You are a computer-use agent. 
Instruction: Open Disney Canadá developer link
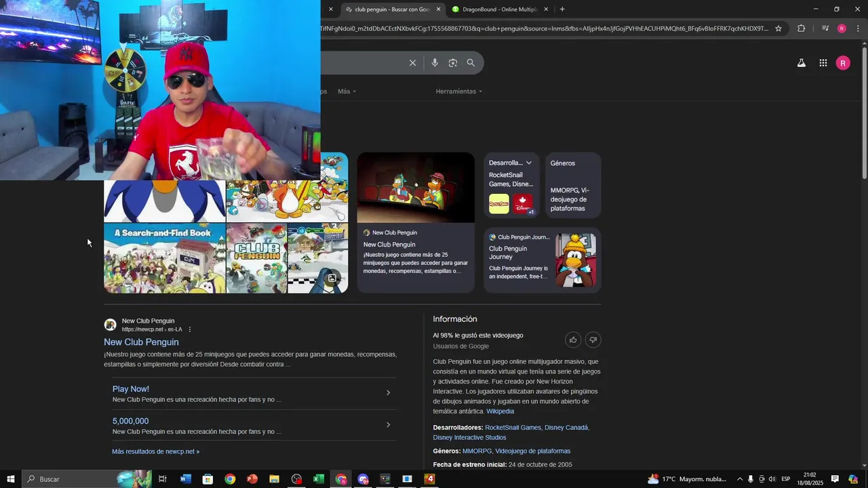point(566,428)
